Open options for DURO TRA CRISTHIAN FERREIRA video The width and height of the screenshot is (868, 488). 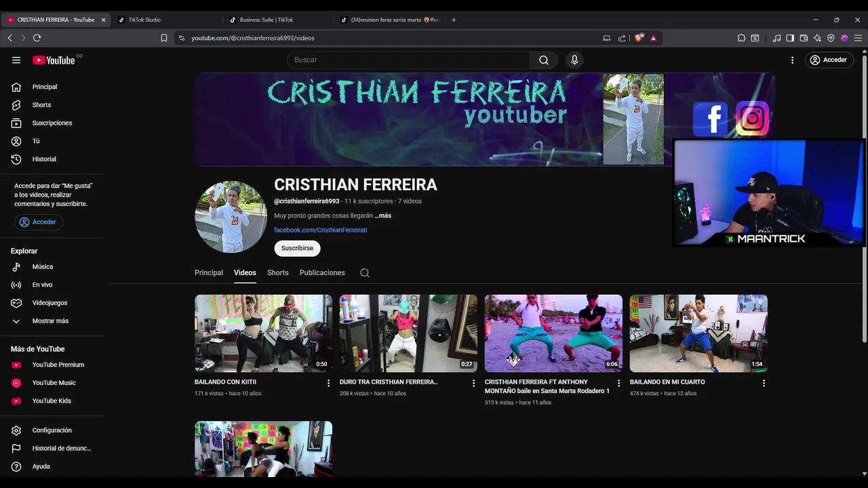473,383
